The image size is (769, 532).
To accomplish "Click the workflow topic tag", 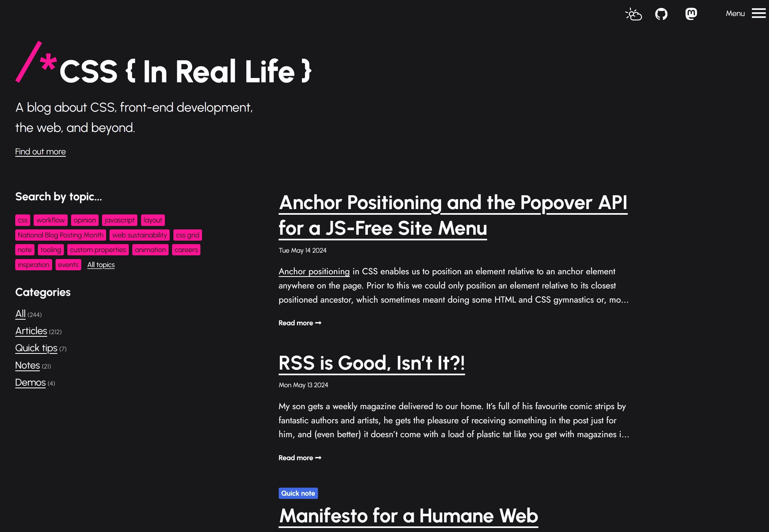I will [x=50, y=220].
